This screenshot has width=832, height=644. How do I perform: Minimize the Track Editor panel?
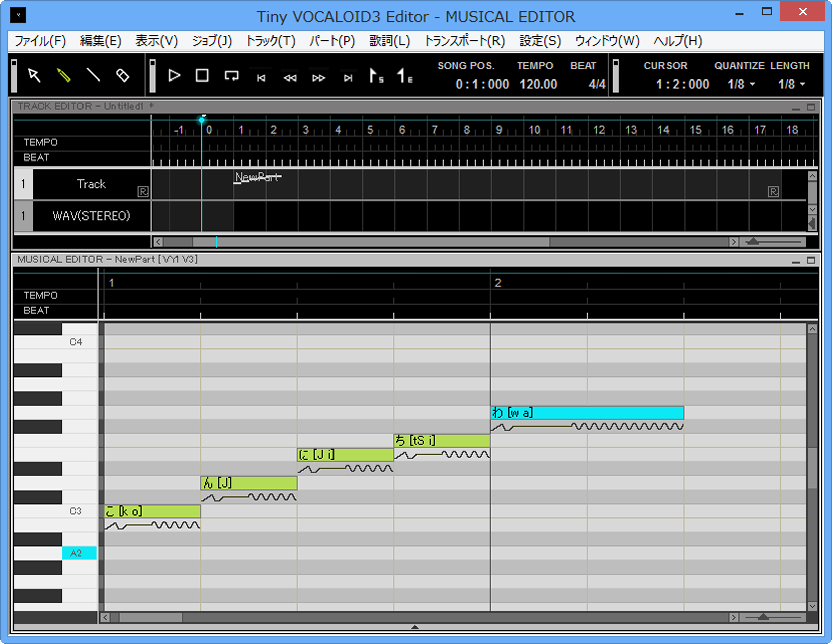coord(796,107)
